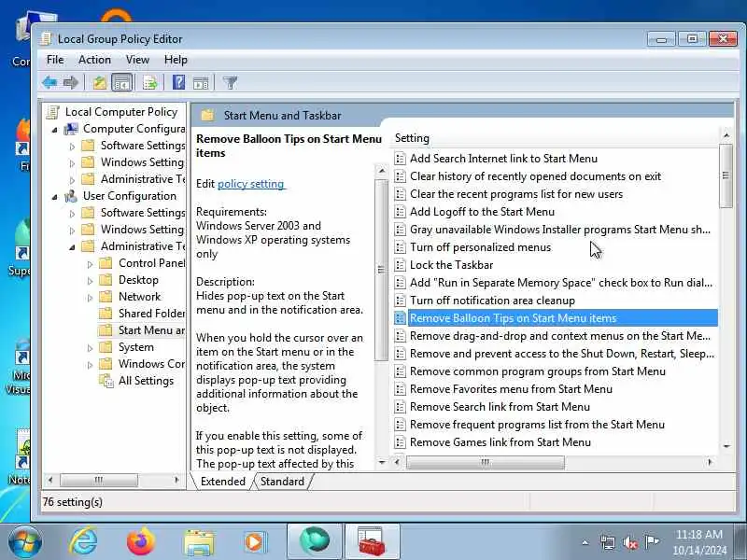Open the Action menu
Viewport: 747px width, 560px height.
coord(94,60)
